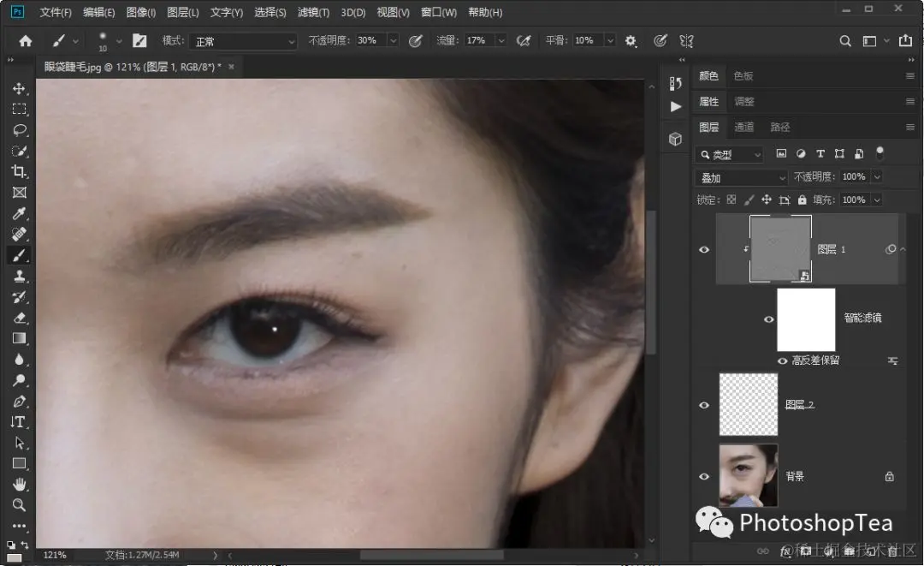Pick the Eyedropper tool
This screenshot has width=924, height=566.
click(19, 213)
